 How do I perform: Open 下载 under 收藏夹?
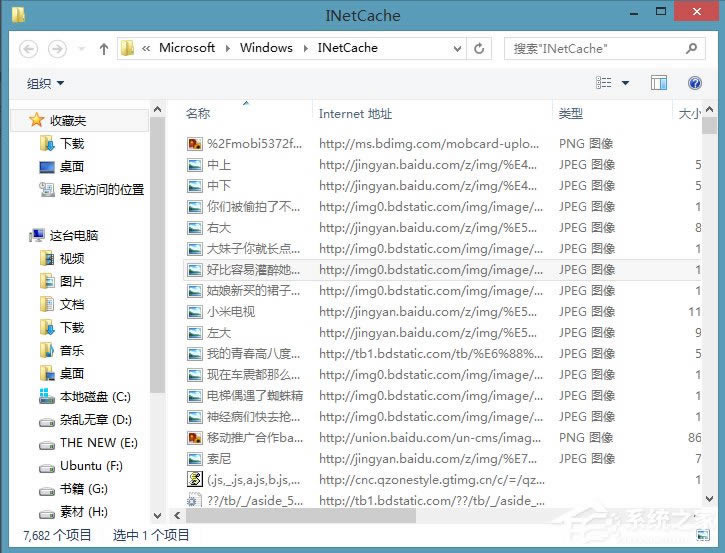tap(72, 144)
